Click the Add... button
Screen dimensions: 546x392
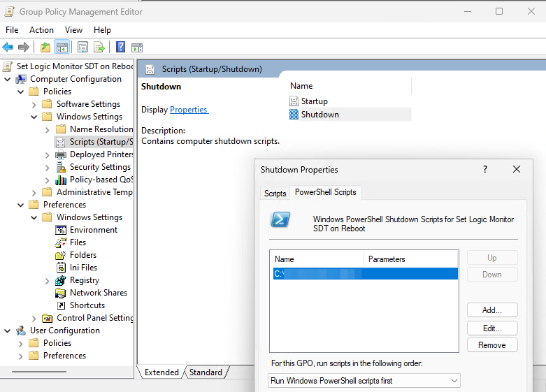[x=491, y=310]
